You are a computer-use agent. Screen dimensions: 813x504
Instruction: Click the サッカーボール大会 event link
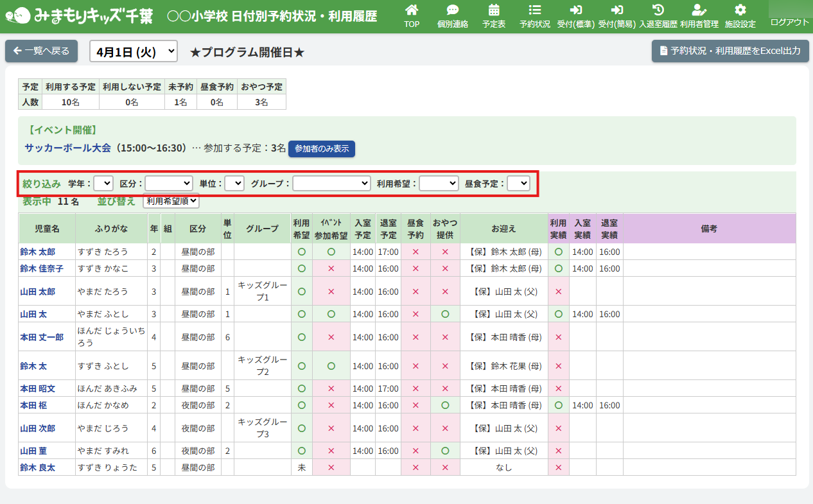67,148
